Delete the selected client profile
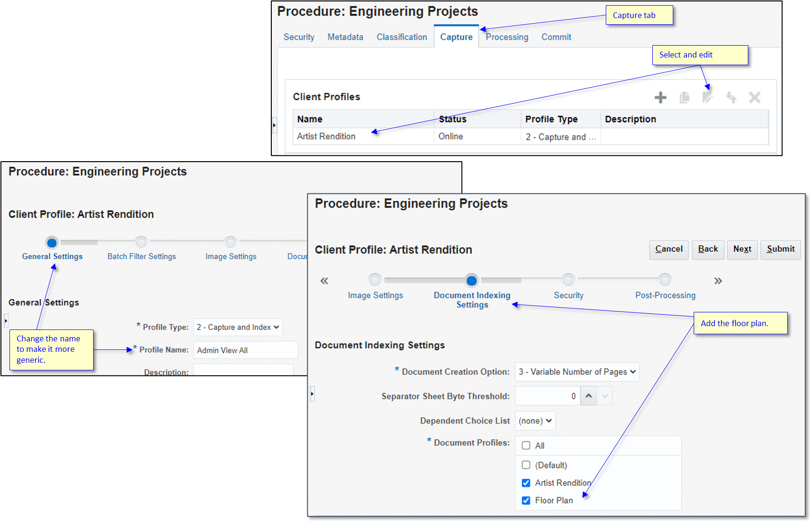Screen dimensions: 812x523 (755, 97)
